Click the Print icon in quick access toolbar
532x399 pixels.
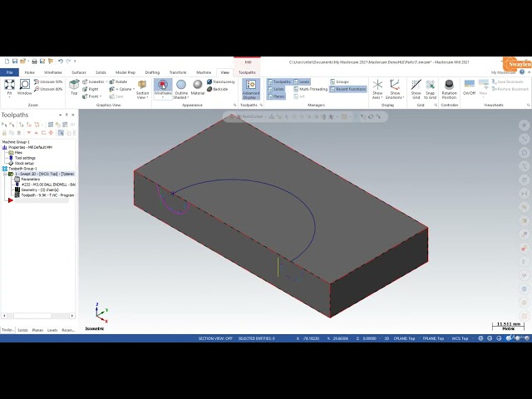click(34, 62)
